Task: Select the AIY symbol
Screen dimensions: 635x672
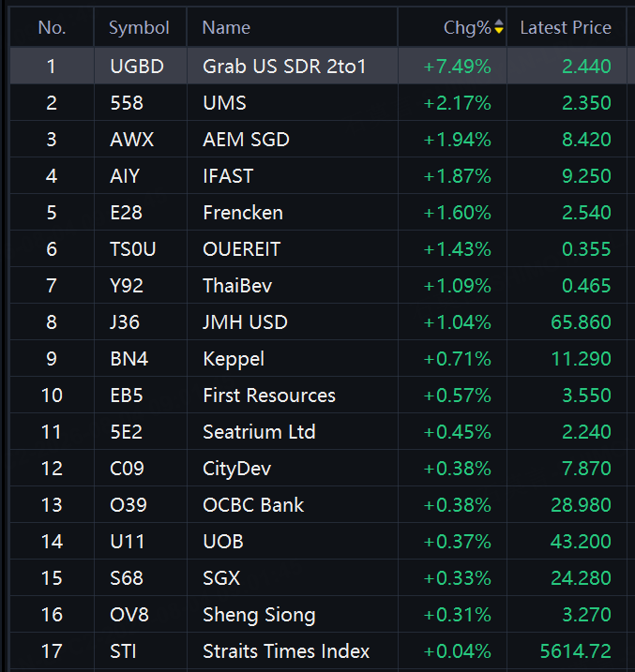Action: (125, 176)
